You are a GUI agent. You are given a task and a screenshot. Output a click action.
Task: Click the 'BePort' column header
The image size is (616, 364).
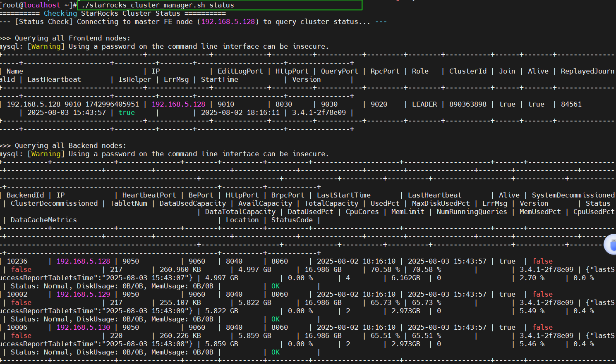(201, 195)
